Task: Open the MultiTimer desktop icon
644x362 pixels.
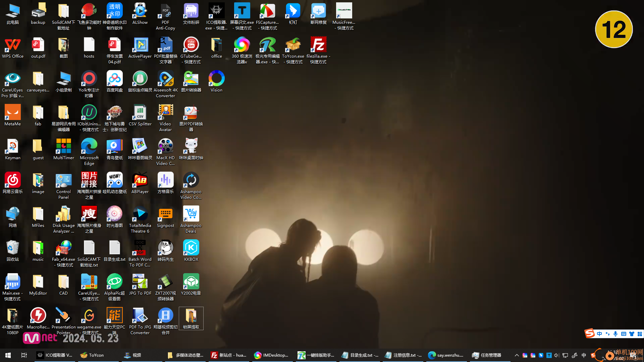Action: pyautogui.click(x=63, y=149)
